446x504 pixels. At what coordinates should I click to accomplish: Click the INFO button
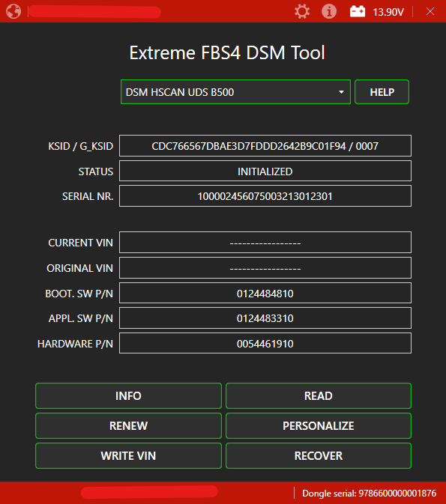point(128,395)
